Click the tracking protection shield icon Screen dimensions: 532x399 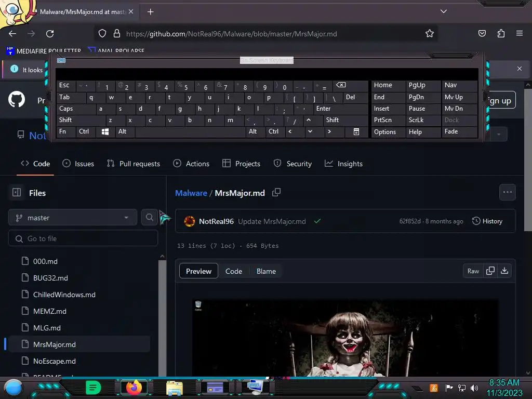coord(102,34)
